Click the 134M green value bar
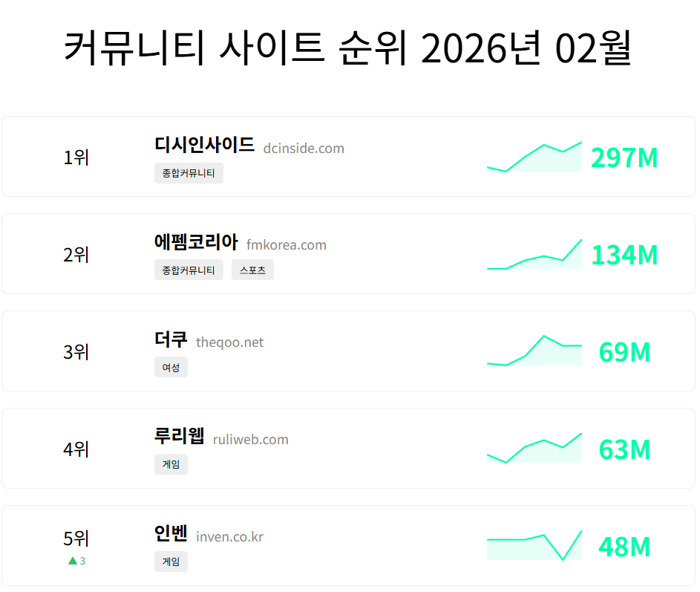Image resolution: width=700 pixels, height=592 pixels. click(624, 255)
